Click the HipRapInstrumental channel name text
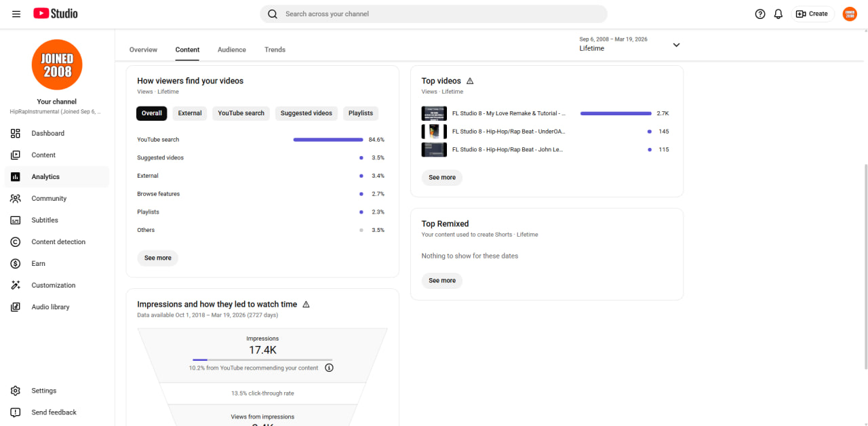 point(56,111)
